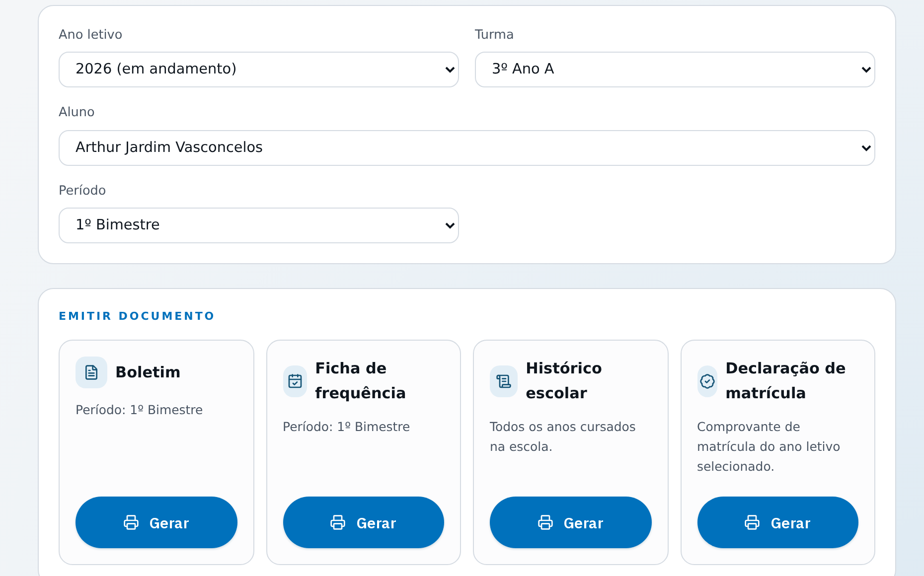Click 'Todos os anos cursados na escola.' text
Viewport: 924px width, 576px height.
[563, 437]
